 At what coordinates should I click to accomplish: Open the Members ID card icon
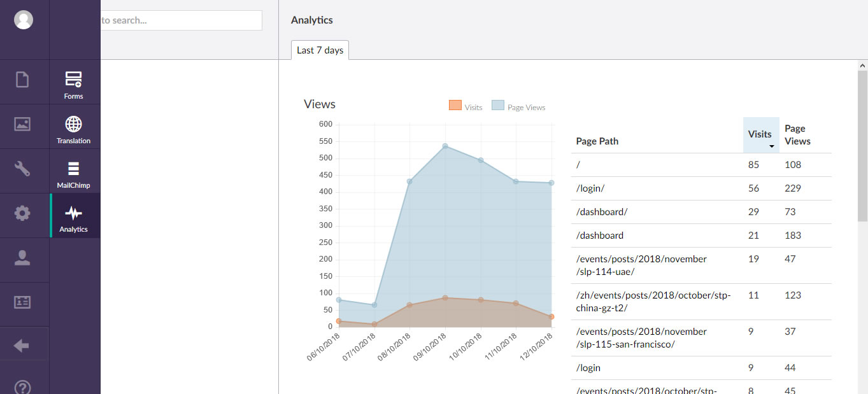(x=22, y=302)
